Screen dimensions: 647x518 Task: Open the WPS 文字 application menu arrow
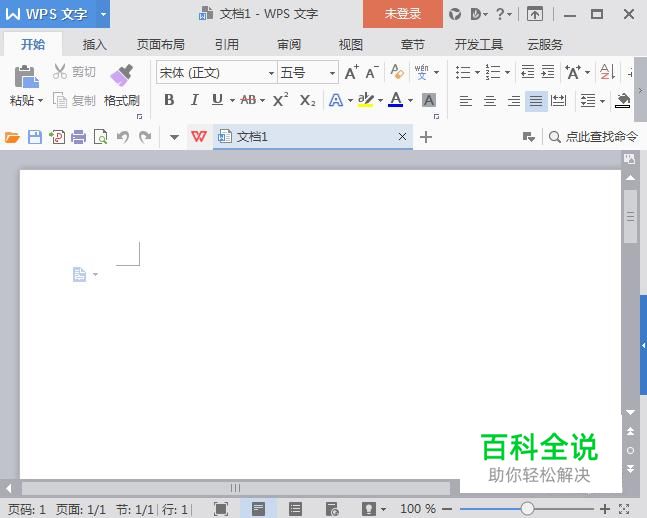click(x=103, y=14)
